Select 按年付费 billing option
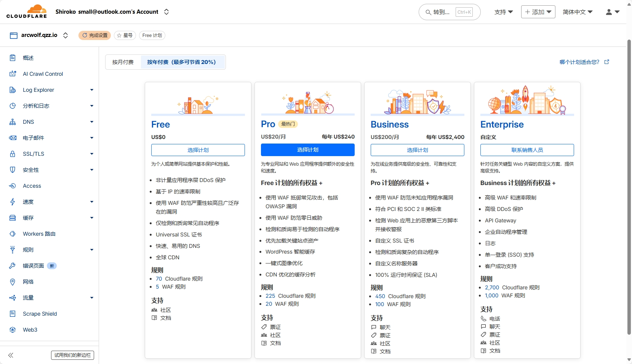Viewport: 632px width, 364px height. 182,62
